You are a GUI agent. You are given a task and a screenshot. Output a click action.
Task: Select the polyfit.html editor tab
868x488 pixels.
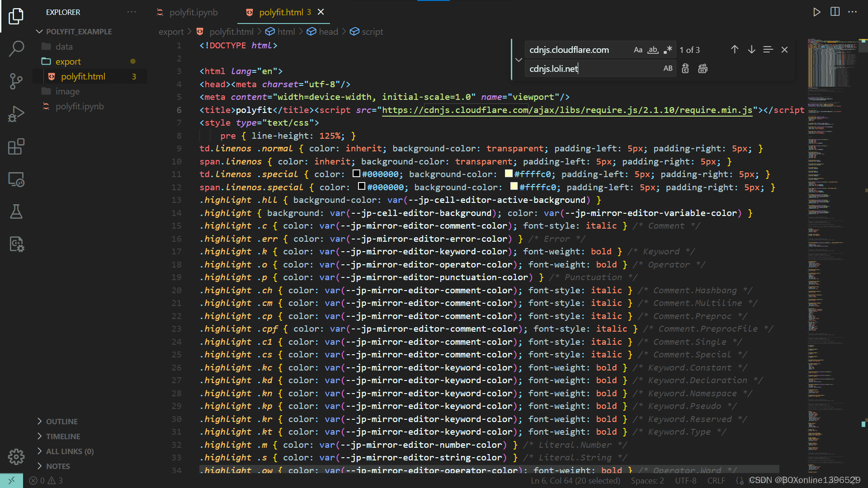[x=280, y=12]
